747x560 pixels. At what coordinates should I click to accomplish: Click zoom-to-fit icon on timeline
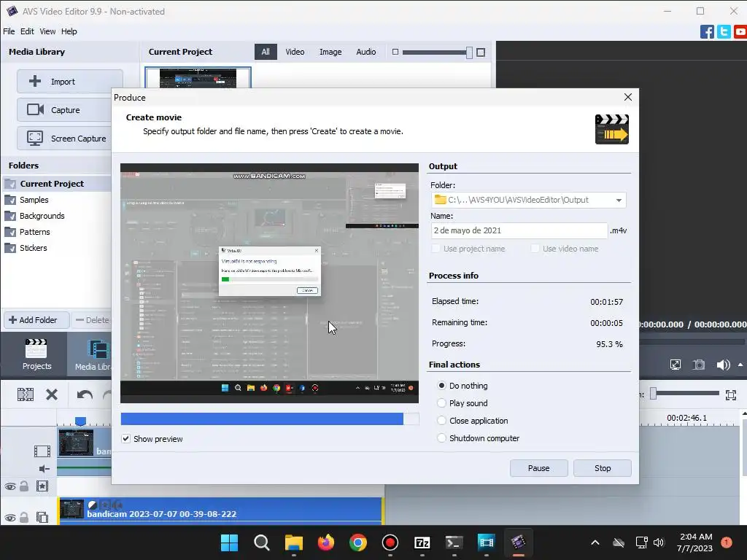(731, 394)
